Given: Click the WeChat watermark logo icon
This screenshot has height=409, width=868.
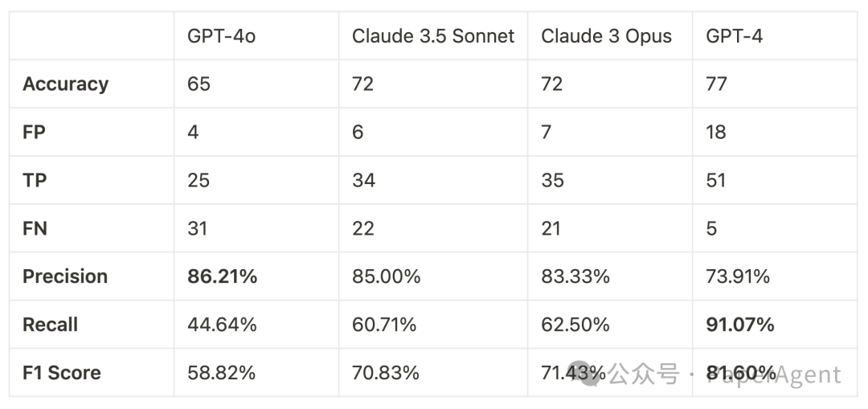Looking at the screenshot, I should point(589,374).
